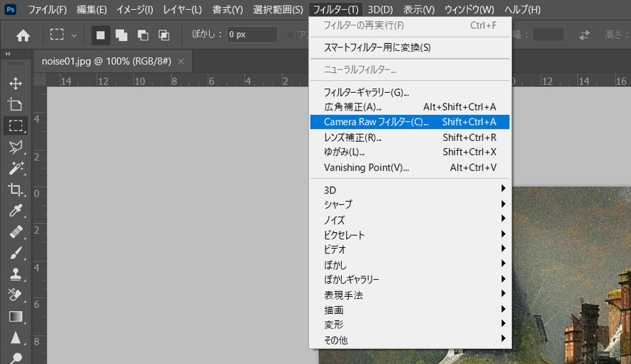The height and width of the screenshot is (364, 631).
Task: Choose Camera Raw フィルター(C)...
Action: (410, 122)
